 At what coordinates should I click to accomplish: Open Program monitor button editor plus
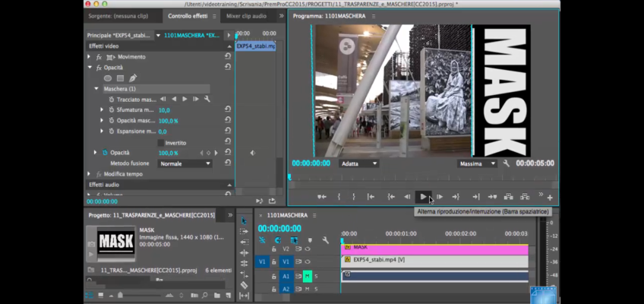point(550,198)
